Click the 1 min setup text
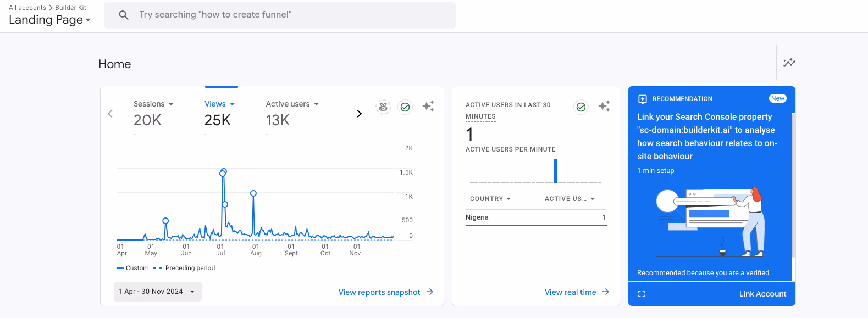The height and width of the screenshot is (318, 868). pyautogui.click(x=656, y=171)
